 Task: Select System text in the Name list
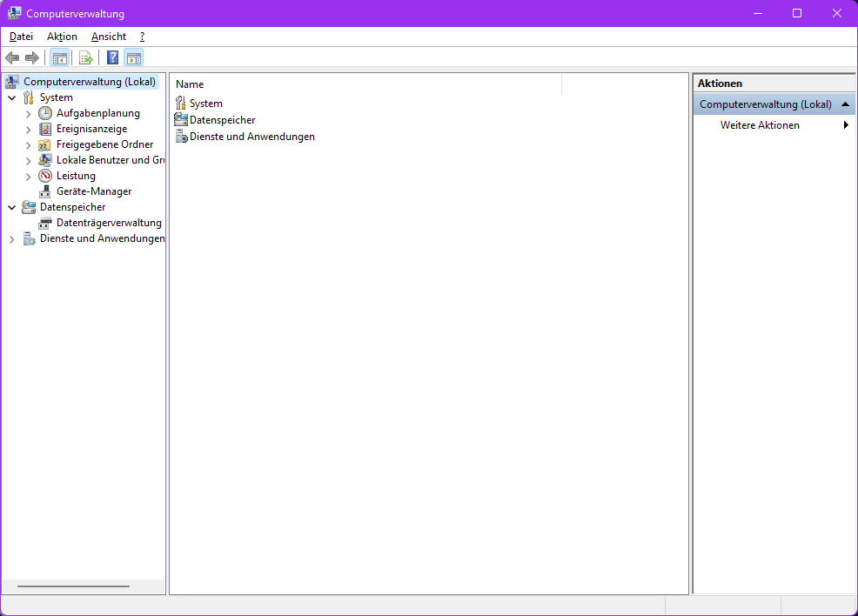tap(205, 104)
